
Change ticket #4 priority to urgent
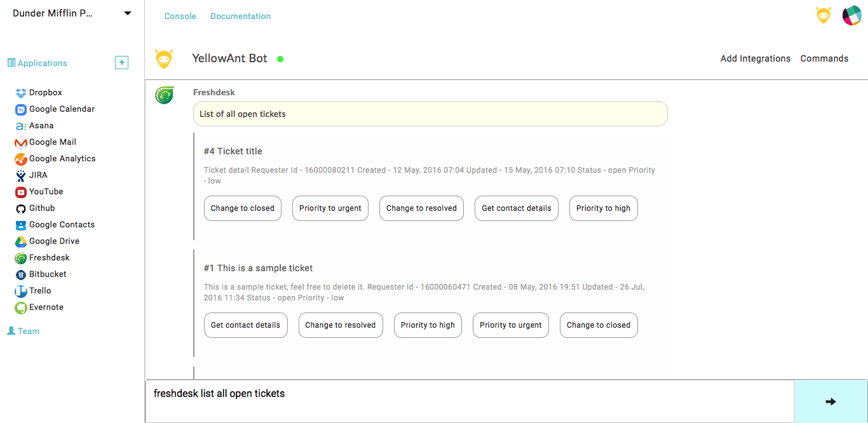[330, 208]
